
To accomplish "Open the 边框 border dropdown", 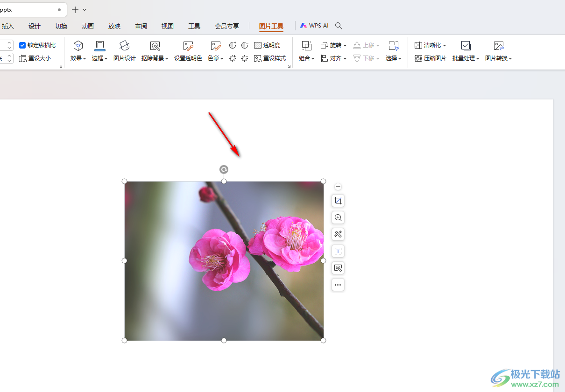I will point(100,58).
